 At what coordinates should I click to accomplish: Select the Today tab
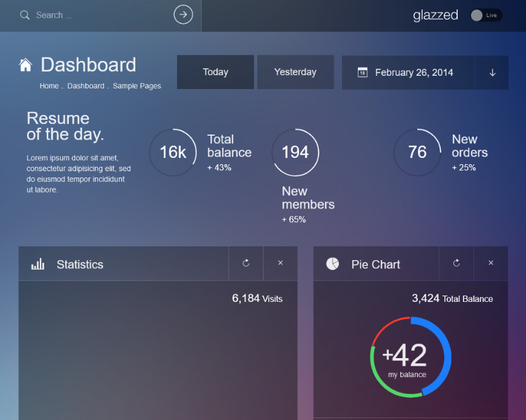coord(216,72)
